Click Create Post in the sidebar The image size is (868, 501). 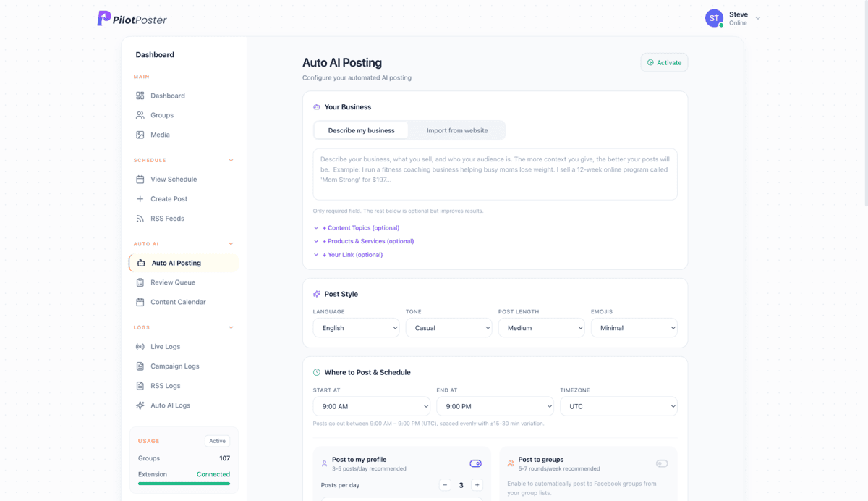tap(168, 198)
